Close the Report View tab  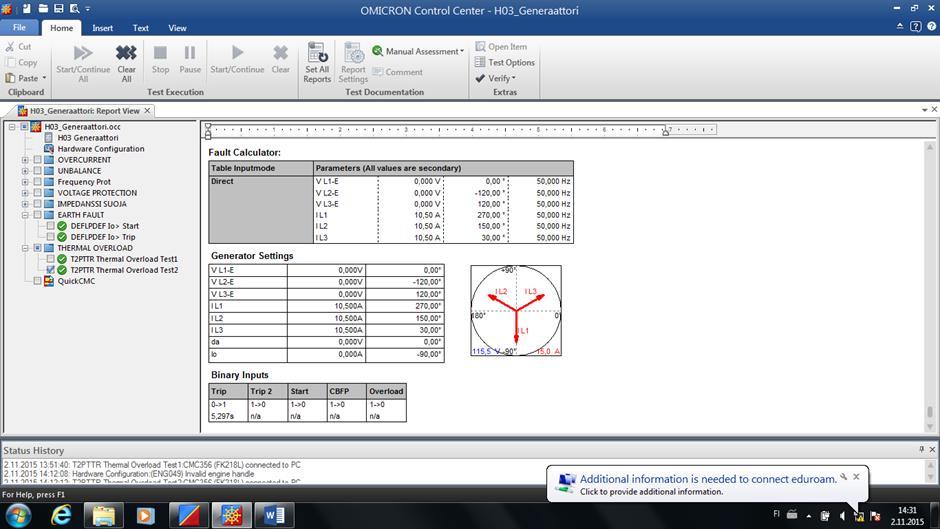point(147,110)
